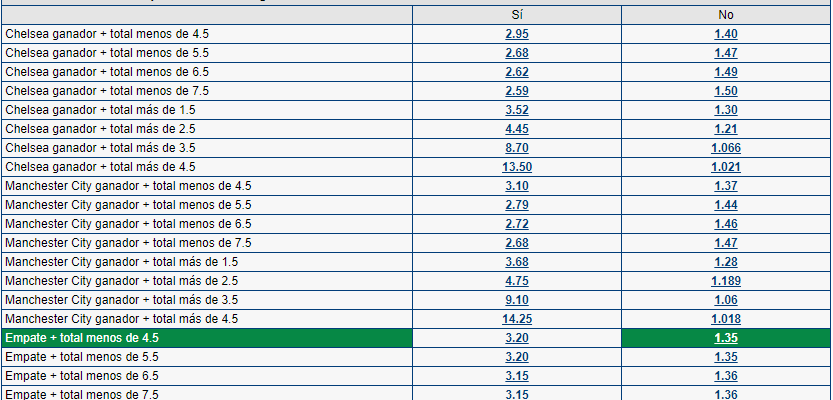Image resolution: width=833 pixels, height=400 pixels.
Task: Choose Sí odds 9.10 for Manchester City más de 3.5
Action: 516,300
